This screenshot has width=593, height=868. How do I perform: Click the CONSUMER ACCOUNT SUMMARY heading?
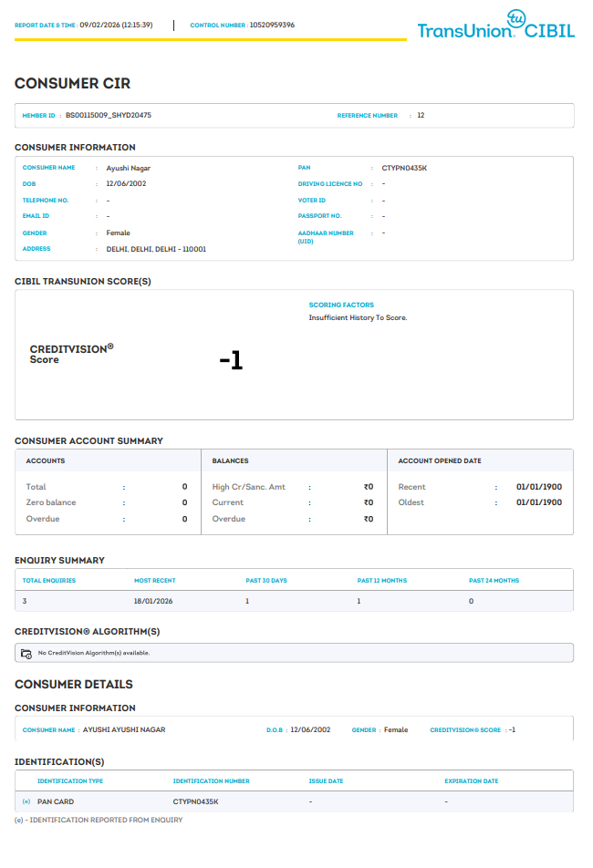click(x=88, y=440)
